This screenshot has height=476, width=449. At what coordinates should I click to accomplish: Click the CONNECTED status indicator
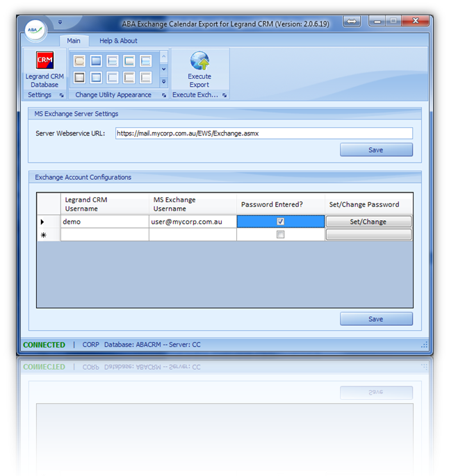(44, 345)
